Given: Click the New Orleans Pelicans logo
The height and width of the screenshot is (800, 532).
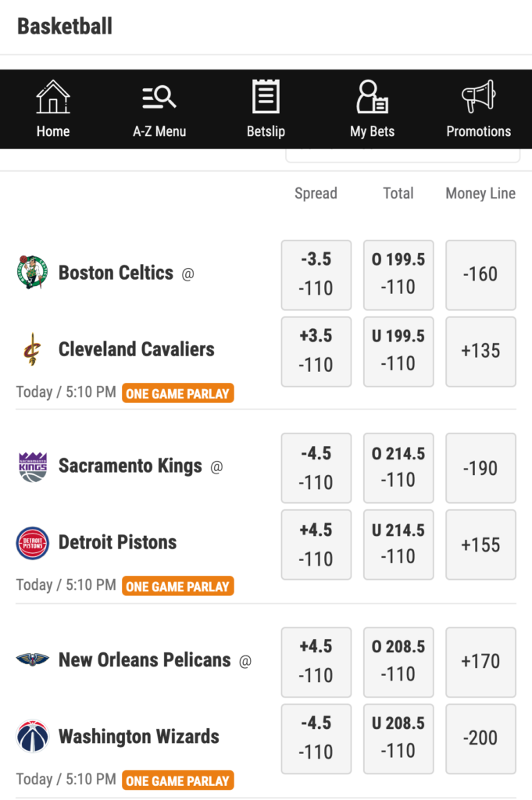Looking at the screenshot, I should pyautogui.click(x=32, y=660).
